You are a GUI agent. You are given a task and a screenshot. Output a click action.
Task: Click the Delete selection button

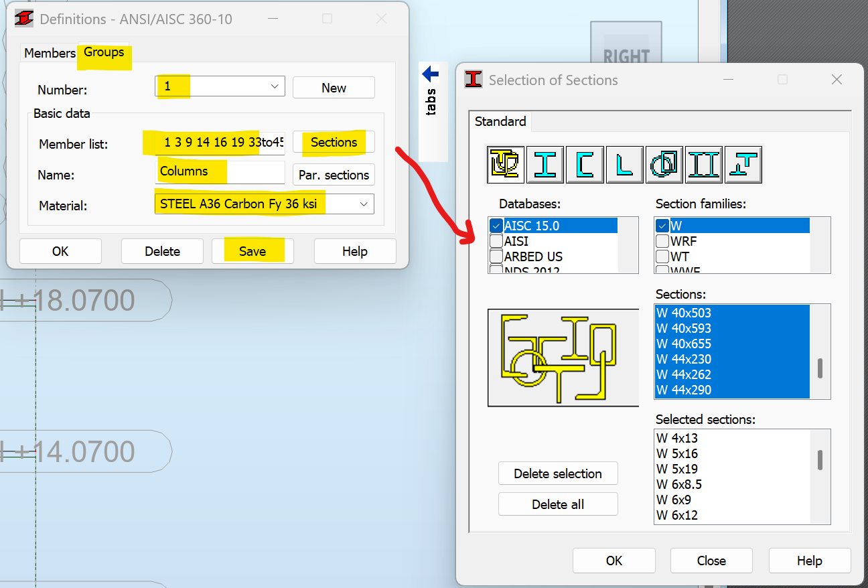coord(558,473)
